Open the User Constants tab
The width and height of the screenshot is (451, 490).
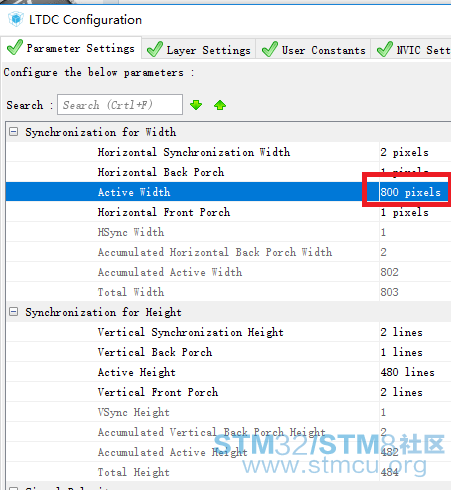(x=313, y=50)
